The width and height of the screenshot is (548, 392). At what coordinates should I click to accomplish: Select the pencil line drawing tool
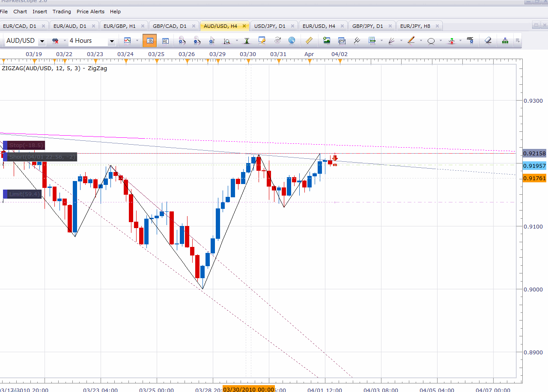[x=411, y=41]
